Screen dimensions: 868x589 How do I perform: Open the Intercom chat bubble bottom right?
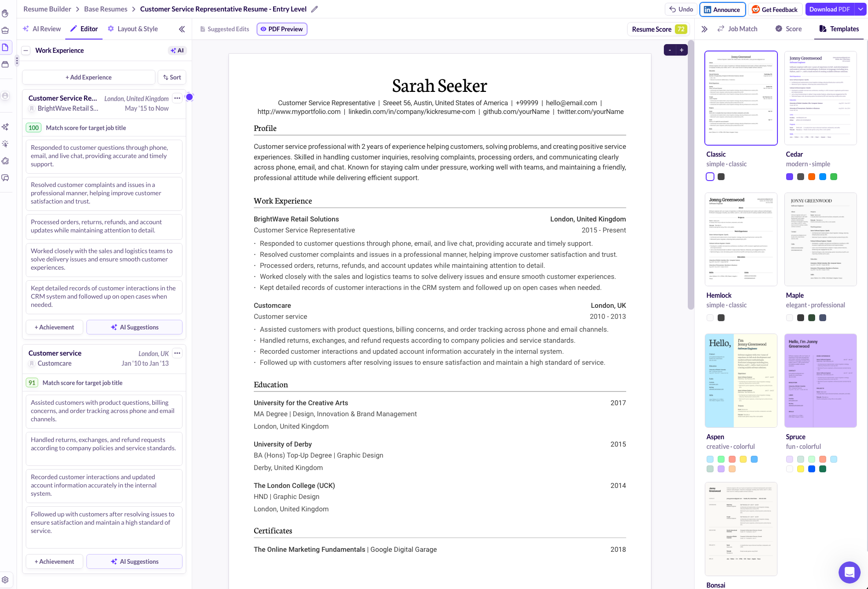(x=849, y=572)
